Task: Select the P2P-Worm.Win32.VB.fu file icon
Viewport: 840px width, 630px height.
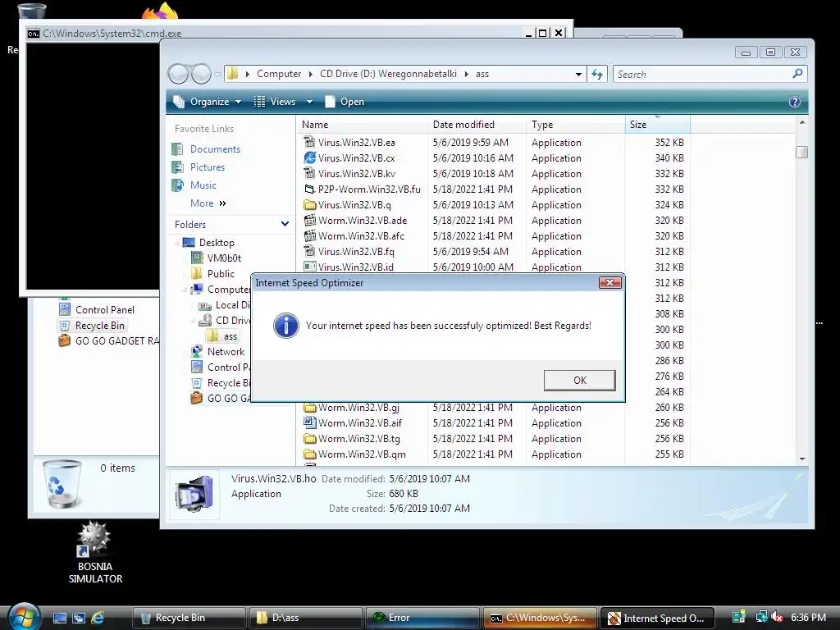Action: click(x=309, y=189)
